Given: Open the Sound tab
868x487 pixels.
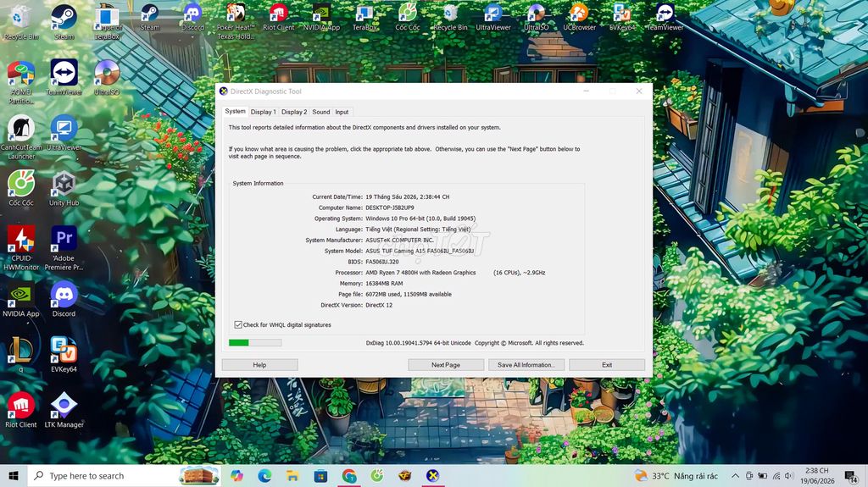Looking at the screenshot, I should click(321, 112).
